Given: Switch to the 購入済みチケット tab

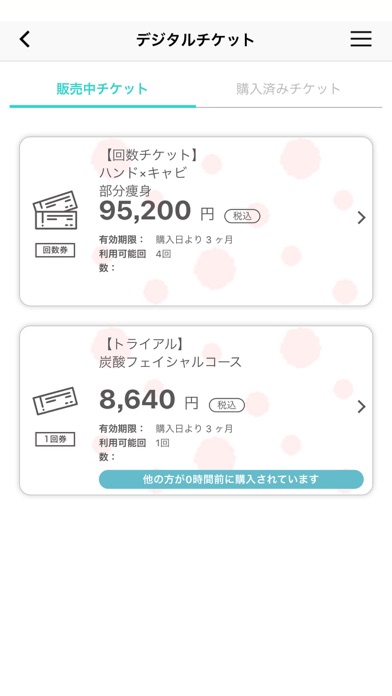Looking at the screenshot, I should click(289, 89).
